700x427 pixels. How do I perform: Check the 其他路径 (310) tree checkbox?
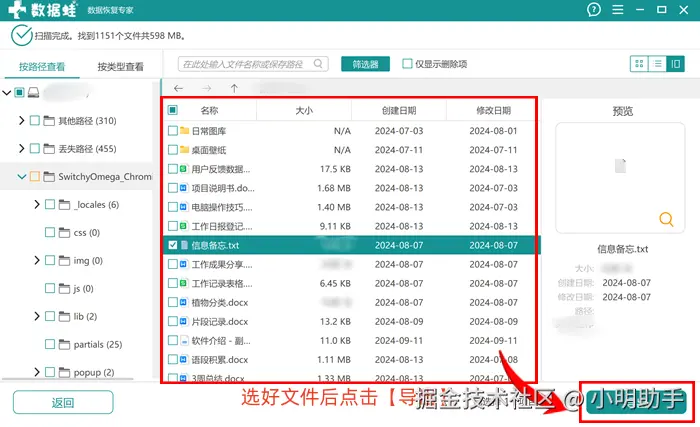coord(34,121)
